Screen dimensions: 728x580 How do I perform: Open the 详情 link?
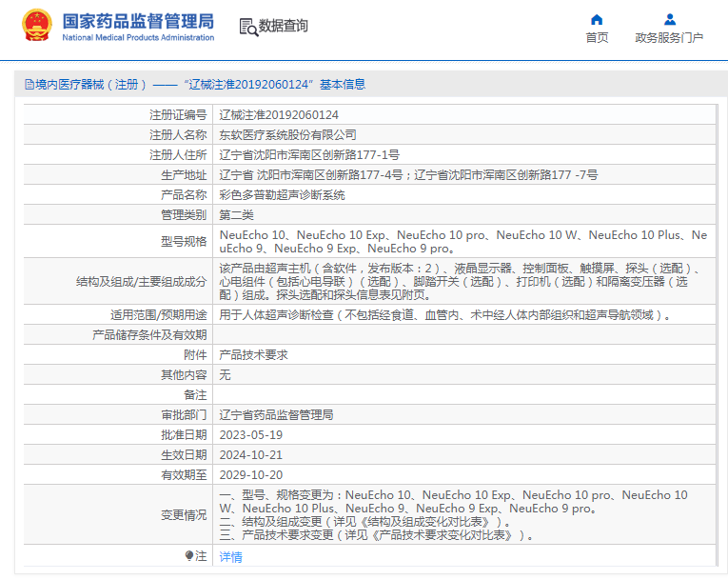tap(231, 557)
